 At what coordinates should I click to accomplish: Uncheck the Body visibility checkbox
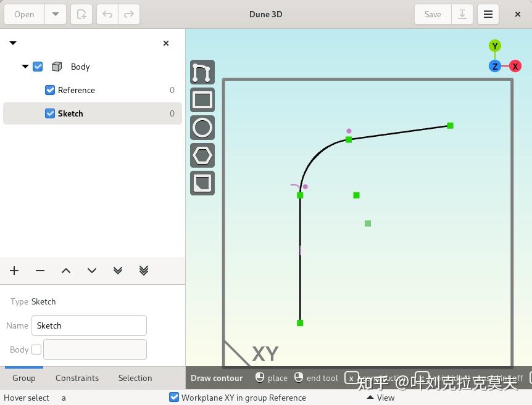38,67
